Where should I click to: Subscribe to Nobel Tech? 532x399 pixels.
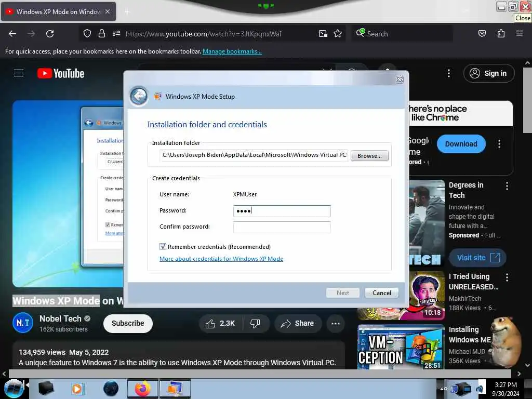pyautogui.click(x=128, y=323)
